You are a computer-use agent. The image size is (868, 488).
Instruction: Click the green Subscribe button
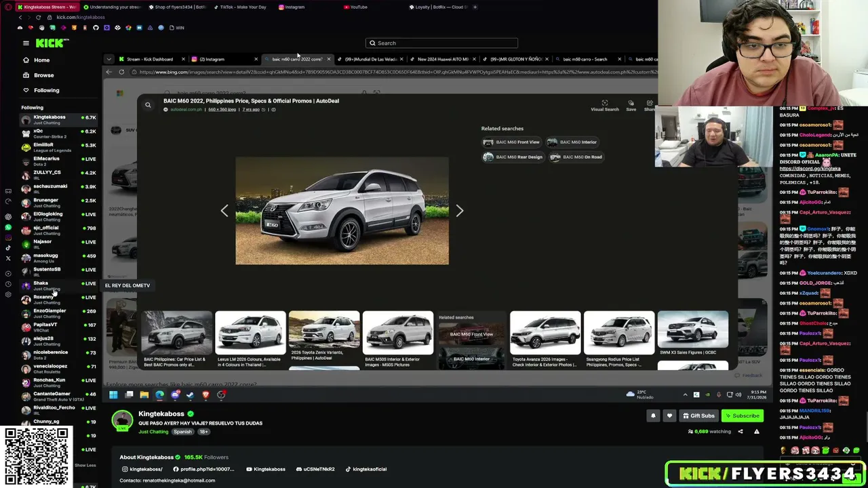point(743,415)
